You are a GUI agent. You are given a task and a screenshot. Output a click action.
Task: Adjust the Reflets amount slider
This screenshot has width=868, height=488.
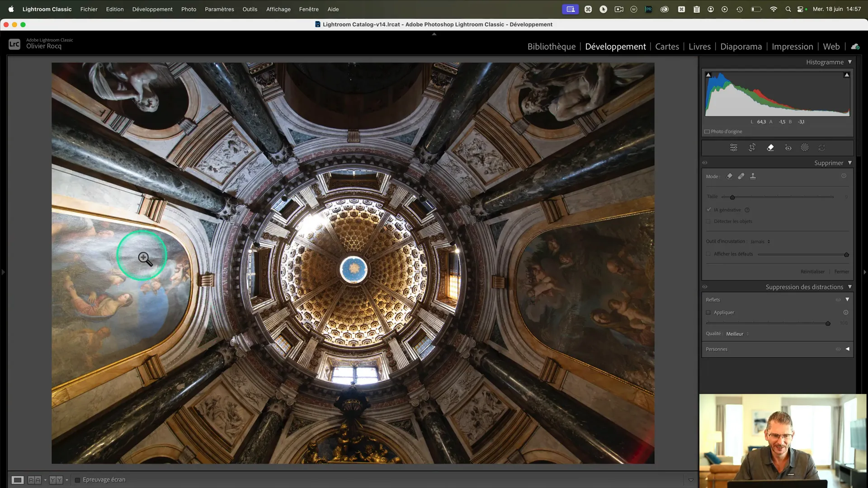point(769,324)
